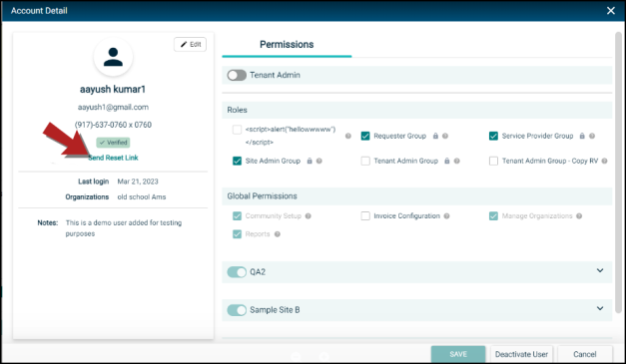This screenshot has height=364, width=626.
Task: Click lock icon beside Tenant Admin Group
Action: [447, 162]
